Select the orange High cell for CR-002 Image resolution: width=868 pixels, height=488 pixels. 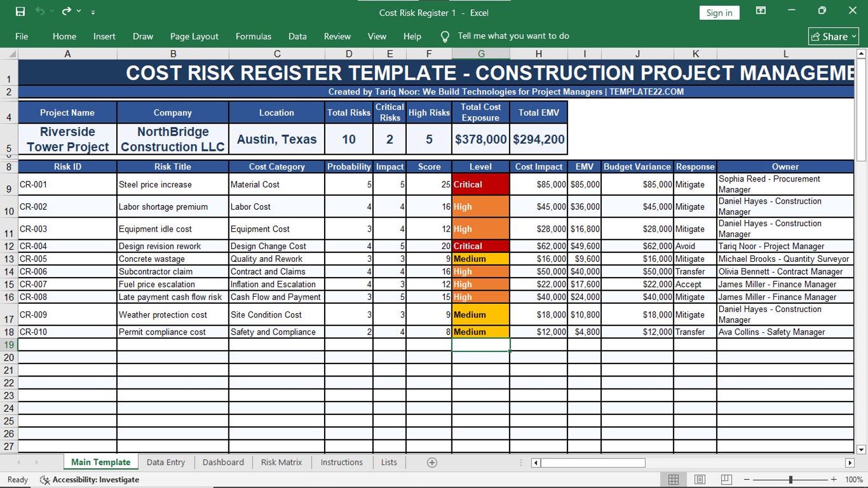click(x=481, y=207)
